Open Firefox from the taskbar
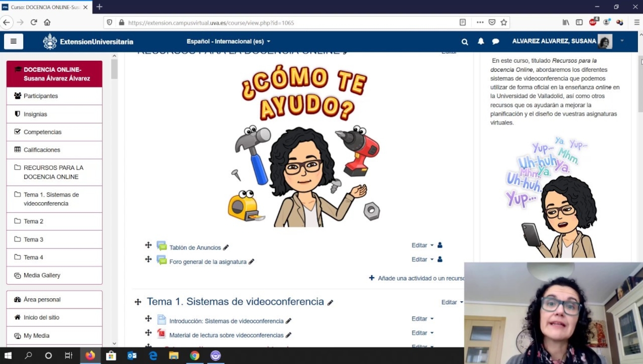 90,355
